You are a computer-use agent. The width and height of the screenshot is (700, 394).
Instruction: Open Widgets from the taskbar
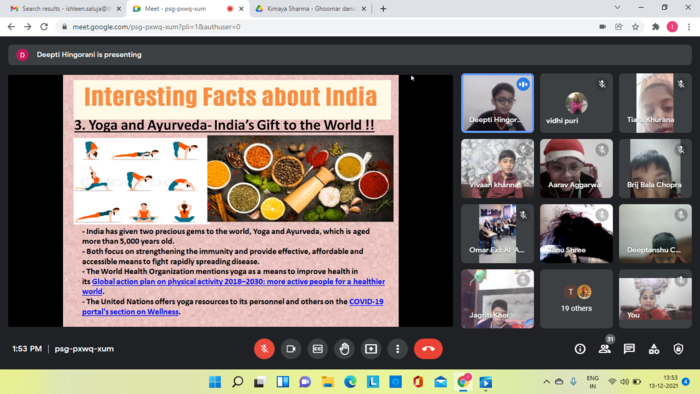[283, 382]
